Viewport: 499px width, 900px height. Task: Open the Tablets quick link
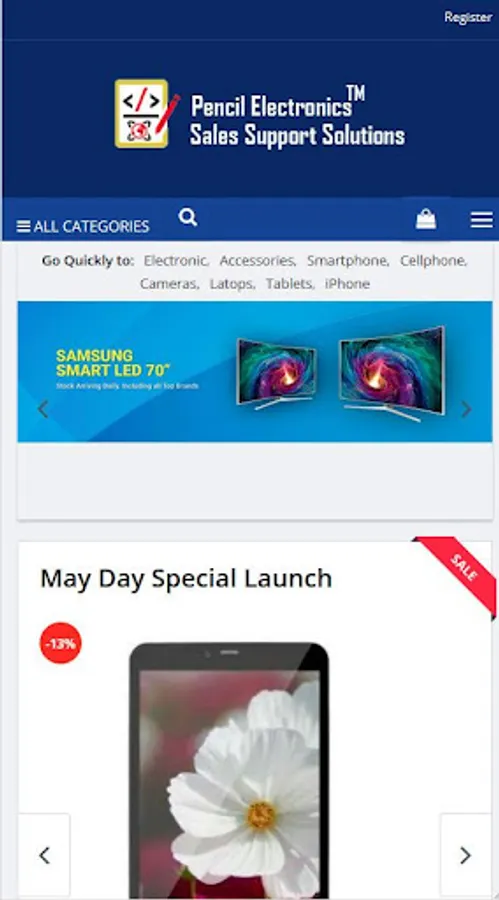tap(290, 284)
